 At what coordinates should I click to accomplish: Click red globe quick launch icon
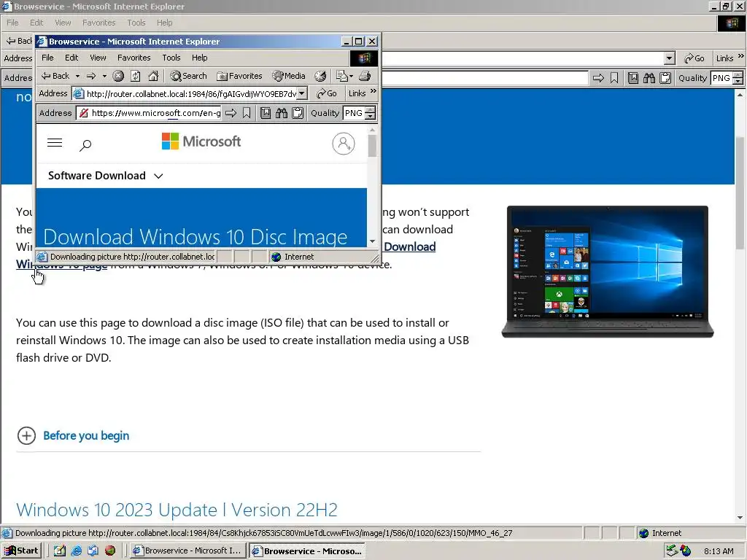click(x=110, y=551)
